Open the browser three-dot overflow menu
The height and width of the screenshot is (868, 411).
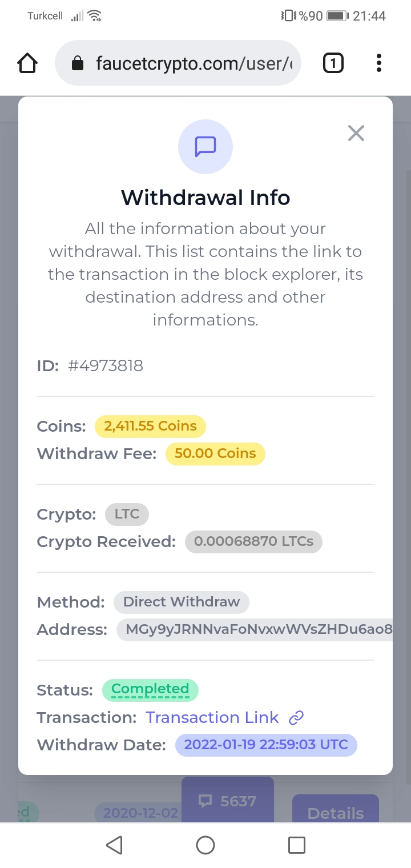tap(378, 63)
